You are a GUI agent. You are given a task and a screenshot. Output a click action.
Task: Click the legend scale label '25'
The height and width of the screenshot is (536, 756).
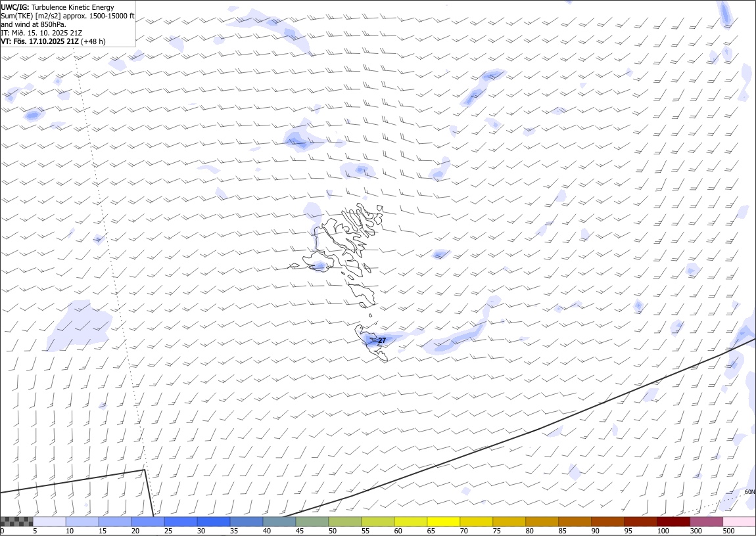point(168,531)
